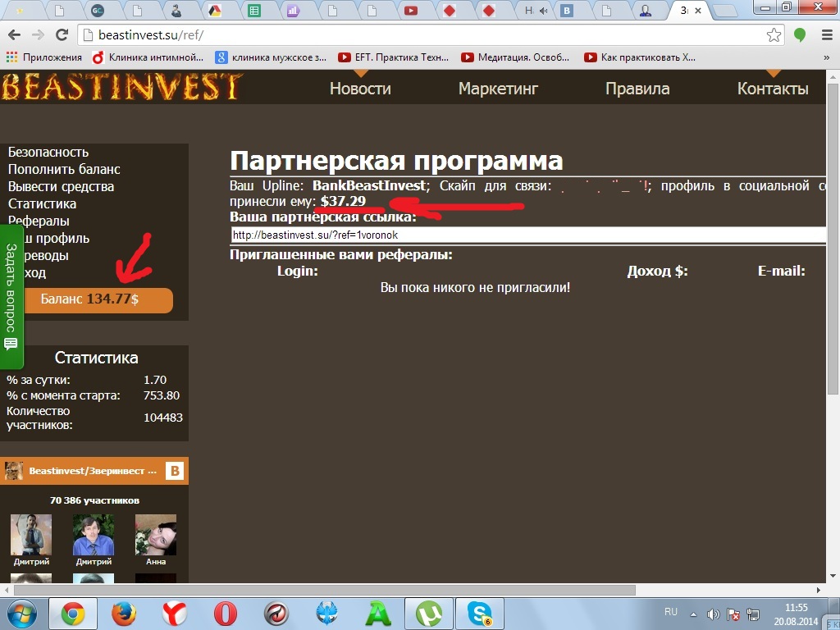Image resolution: width=840 pixels, height=630 pixels.
Task: Close the active browser tab
Action: [x=698, y=11]
